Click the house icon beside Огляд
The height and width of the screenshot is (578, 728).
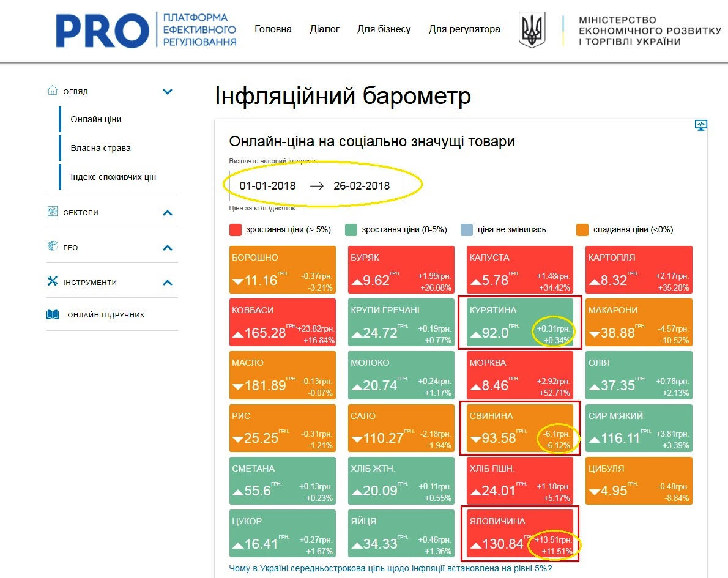click(53, 91)
